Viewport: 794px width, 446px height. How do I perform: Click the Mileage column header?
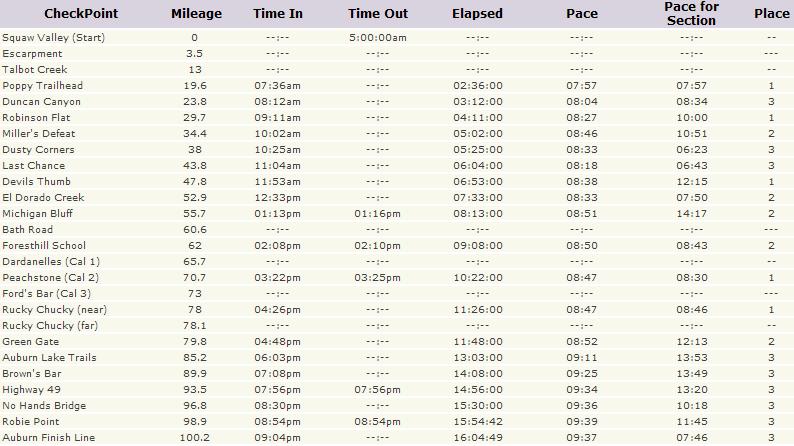coord(195,14)
